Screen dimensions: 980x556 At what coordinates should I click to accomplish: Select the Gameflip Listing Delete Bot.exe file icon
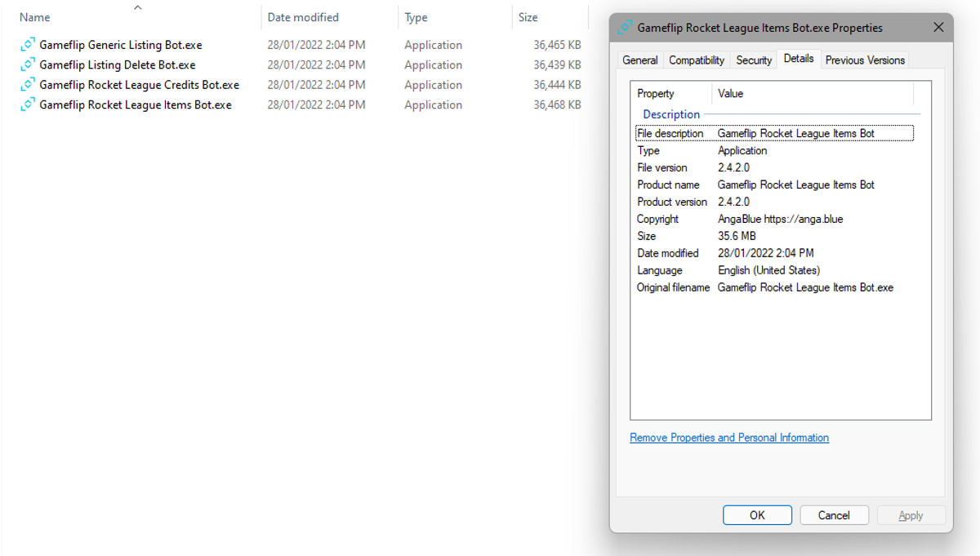click(27, 64)
